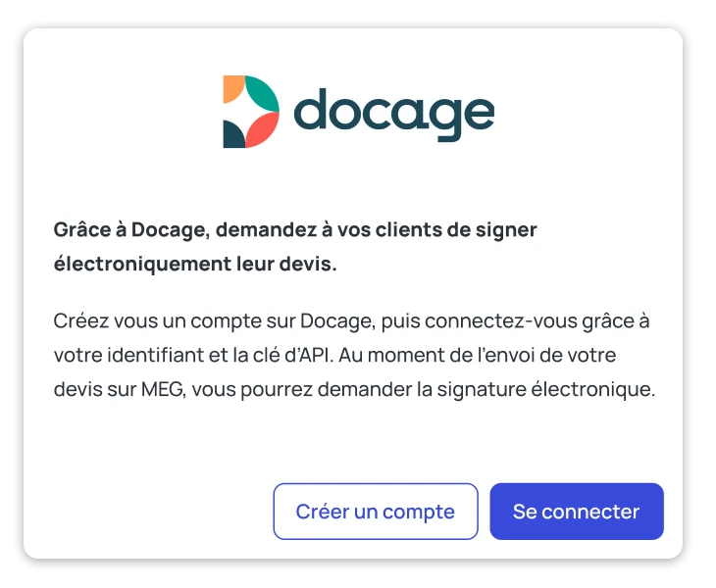Viewport: 716px width, 588px height.
Task: Click the docage wordmark text
Action: (x=394, y=114)
